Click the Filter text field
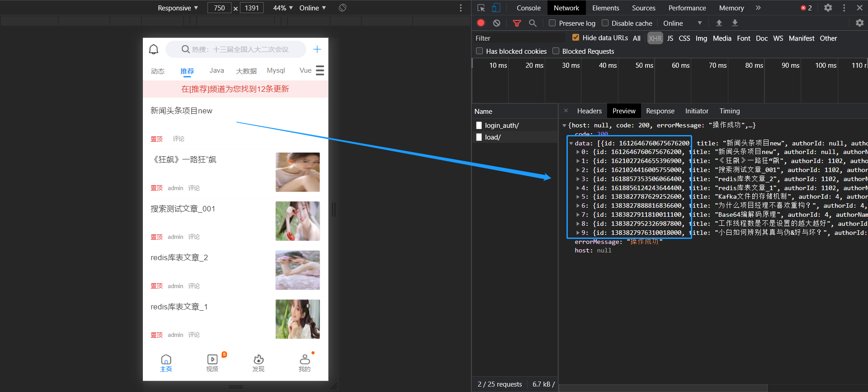Image resolution: width=868 pixels, height=392 pixels. 519,38
